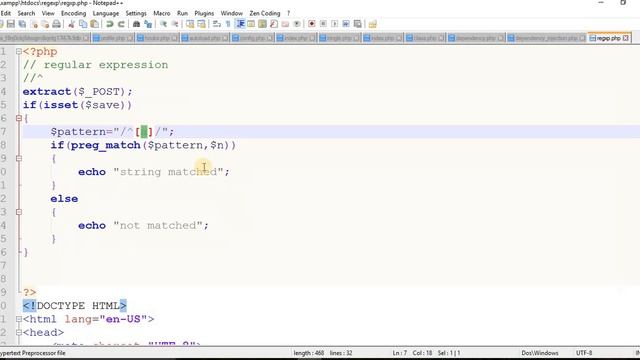Viewport: 640px width, 360px height.
Task: Open the Encoding menu
Action: pyautogui.click(x=73, y=13)
